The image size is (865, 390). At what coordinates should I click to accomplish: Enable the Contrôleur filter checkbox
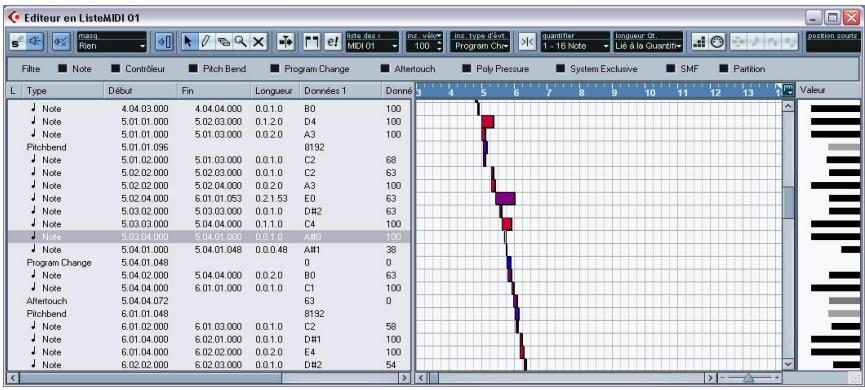tap(115, 69)
